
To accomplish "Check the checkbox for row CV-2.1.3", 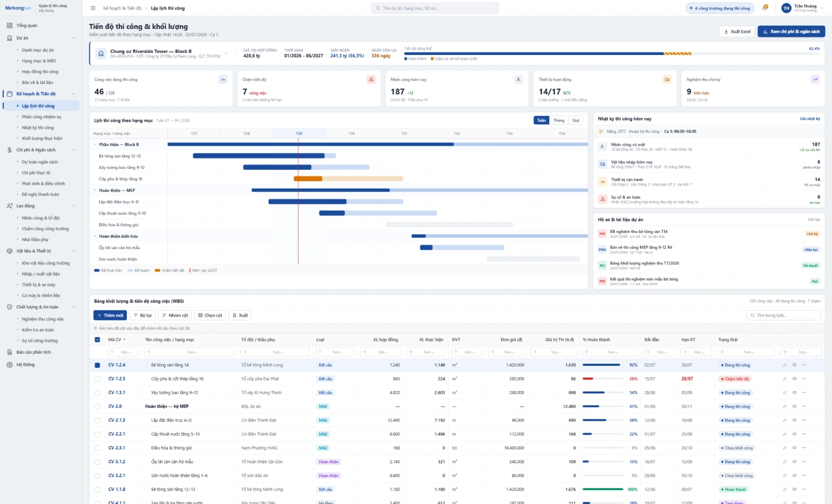I will pyautogui.click(x=97, y=420).
